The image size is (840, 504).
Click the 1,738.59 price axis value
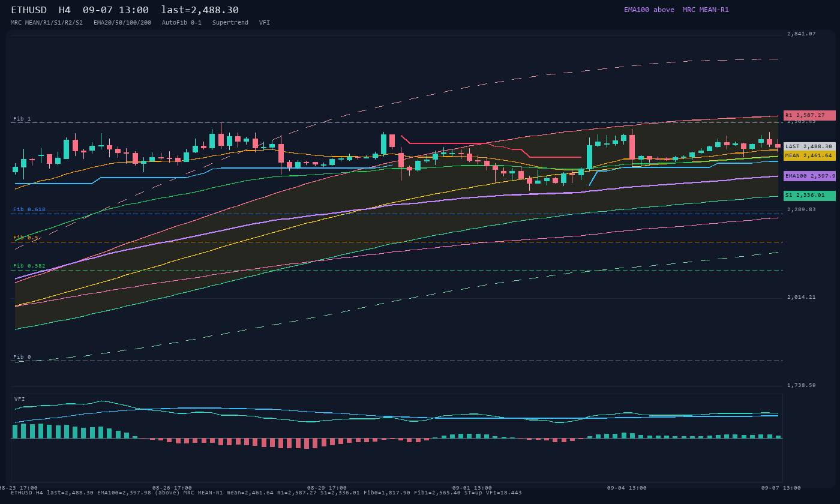(802, 385)
